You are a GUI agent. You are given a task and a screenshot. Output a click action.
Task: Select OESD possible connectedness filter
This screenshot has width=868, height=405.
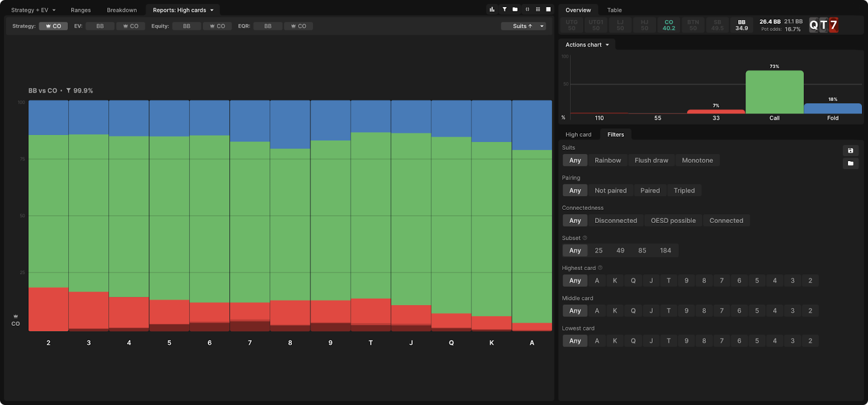[x=673, y=221]
